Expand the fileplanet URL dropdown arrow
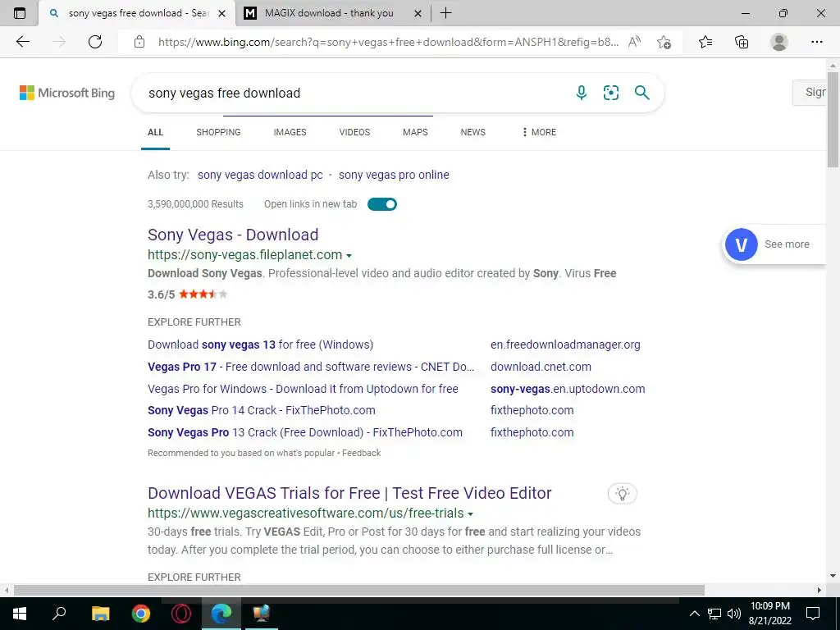 [x=349, y=256]
